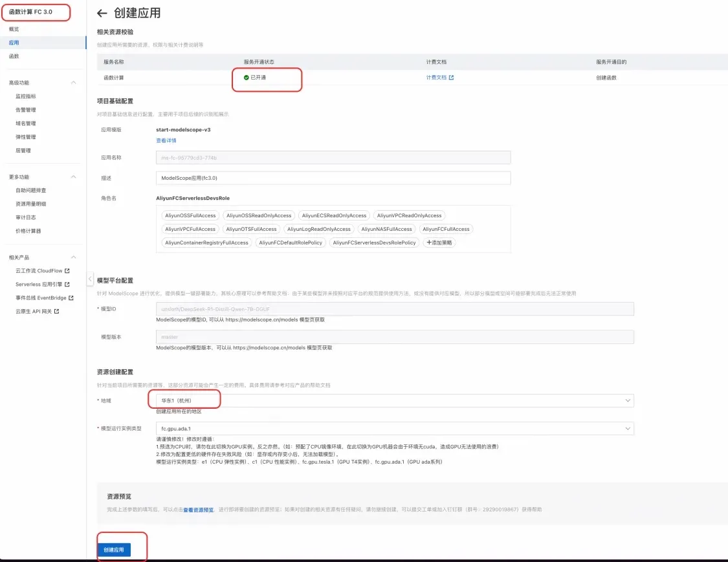Screen dimensions: 728x562
Task: Click the 查看资源预览 link
Action: tap(198, 510)
